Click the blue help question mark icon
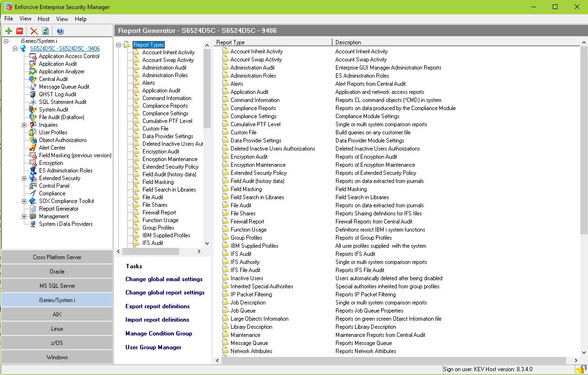This screenshot has width=588, height=375. pyautogui.click(x=60, y=31)
